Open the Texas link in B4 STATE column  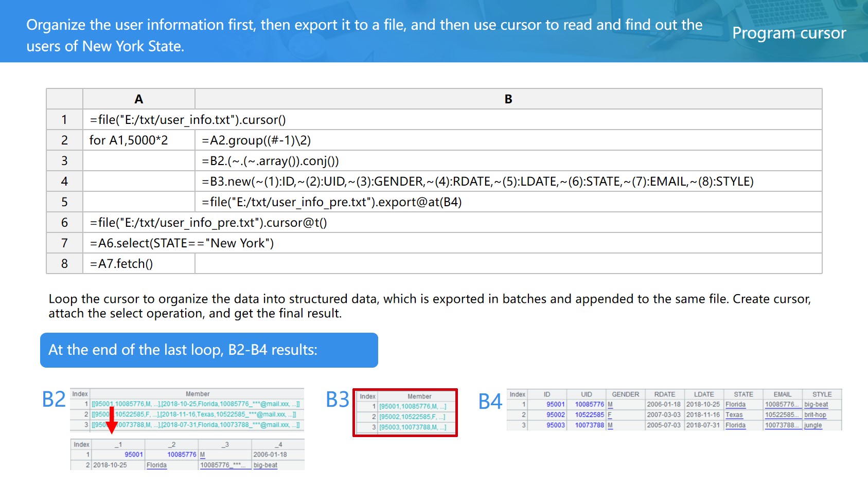734,415
